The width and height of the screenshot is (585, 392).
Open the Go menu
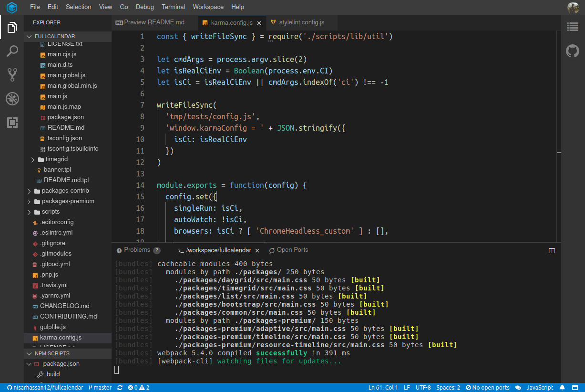point(124,7)
